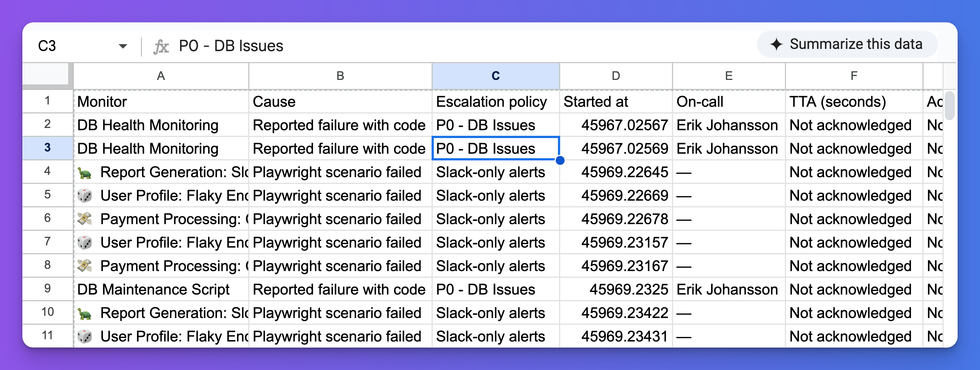Click the fx formula icon

pyautogui.click(x=161, y=45)
